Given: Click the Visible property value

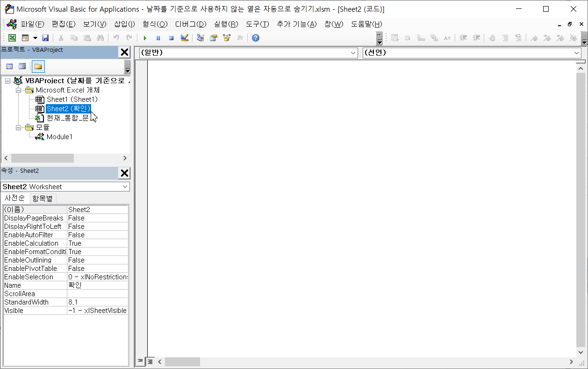Looking at the screenshot, I should (x=97, y=311).
